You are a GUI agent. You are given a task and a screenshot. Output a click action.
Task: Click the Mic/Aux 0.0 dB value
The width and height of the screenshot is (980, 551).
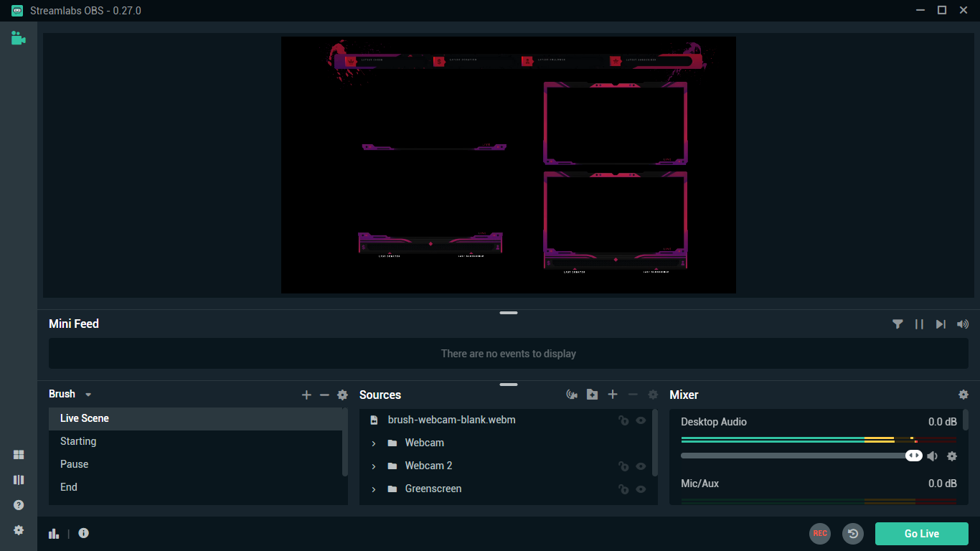(x=942, y=484)
